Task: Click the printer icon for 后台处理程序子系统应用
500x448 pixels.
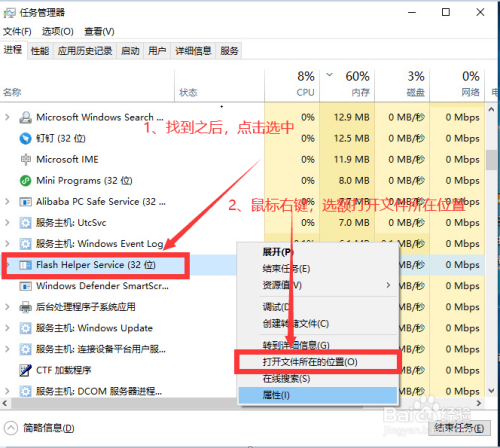Action: point(25,307)
